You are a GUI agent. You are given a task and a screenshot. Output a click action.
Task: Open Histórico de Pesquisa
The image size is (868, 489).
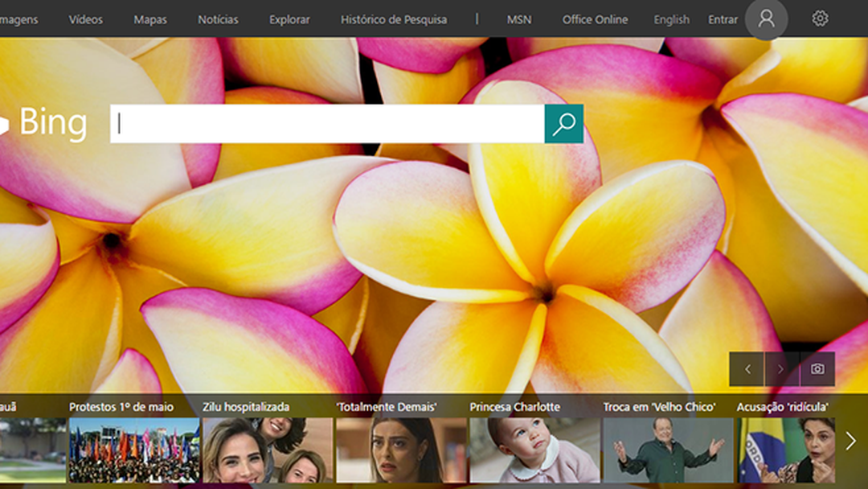tap(393, 19)
